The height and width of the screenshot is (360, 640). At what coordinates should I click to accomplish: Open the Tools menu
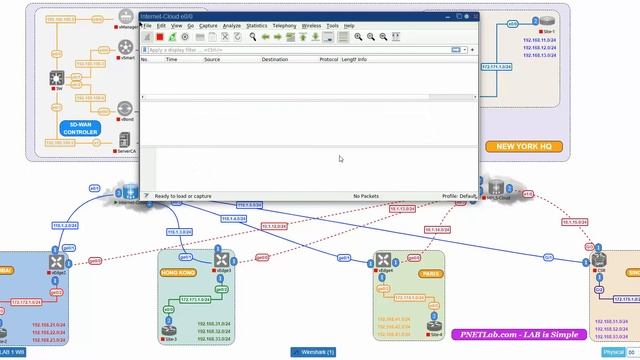pos(332,26)
